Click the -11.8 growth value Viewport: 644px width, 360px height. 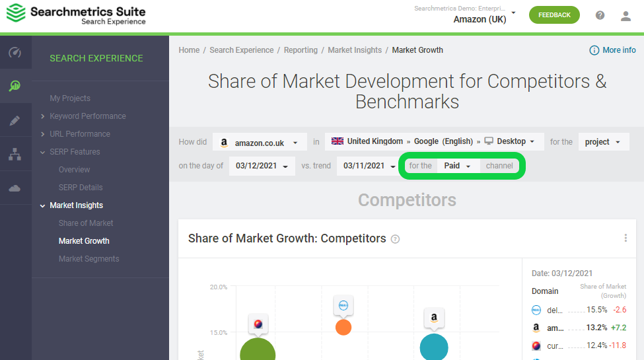(618, 345)
